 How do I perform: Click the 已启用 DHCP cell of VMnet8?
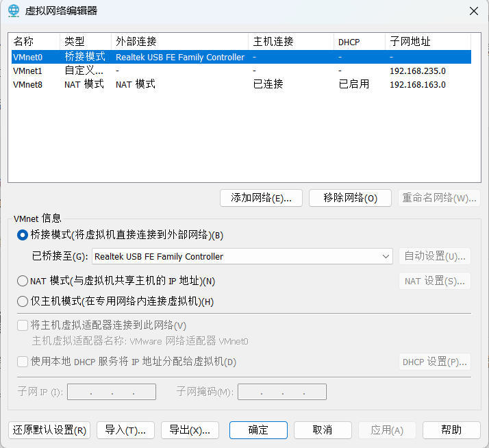353,84
